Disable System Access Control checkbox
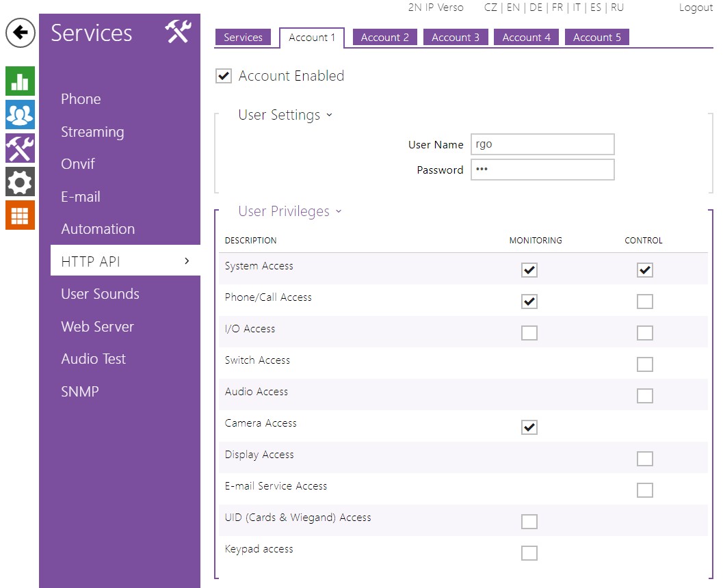This screenshot has width=723, height=588. [644, 270]
